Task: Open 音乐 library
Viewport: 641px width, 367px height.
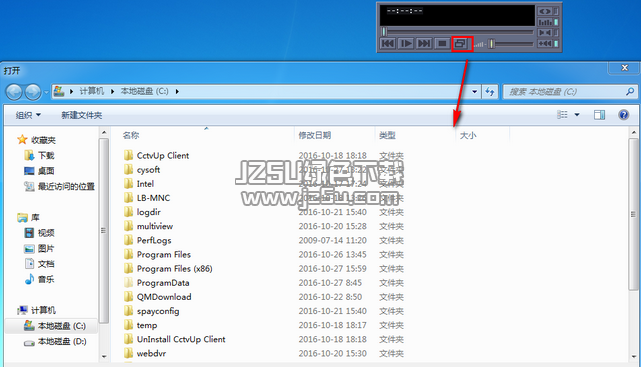Action: (x=40, y=280)
